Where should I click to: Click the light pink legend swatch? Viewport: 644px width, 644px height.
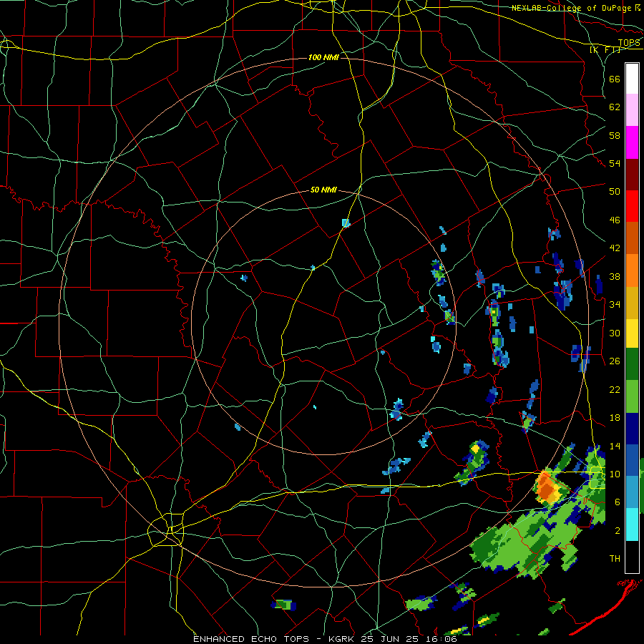632,110
